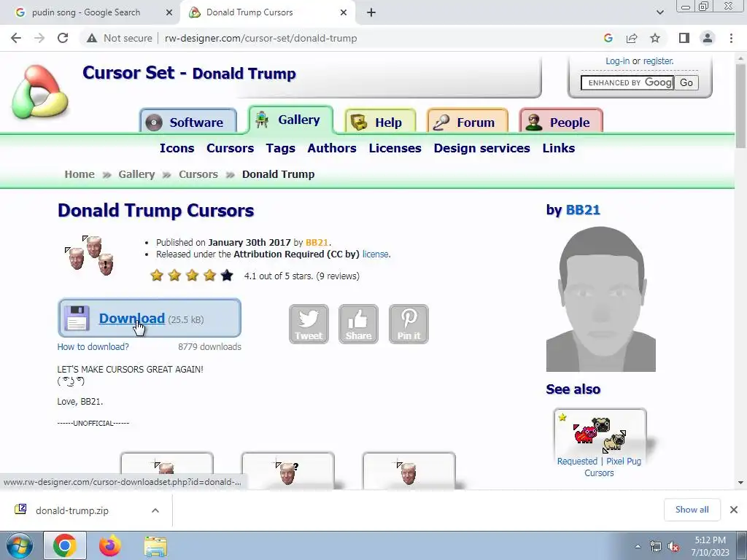Click the Google icon in the address bar
This screenshot has width=747, height=560.
(608, 38)
